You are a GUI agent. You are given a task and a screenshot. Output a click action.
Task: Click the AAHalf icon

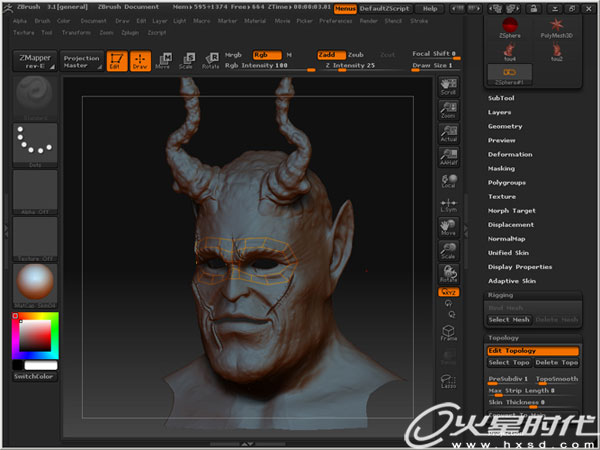click(448, 157)
